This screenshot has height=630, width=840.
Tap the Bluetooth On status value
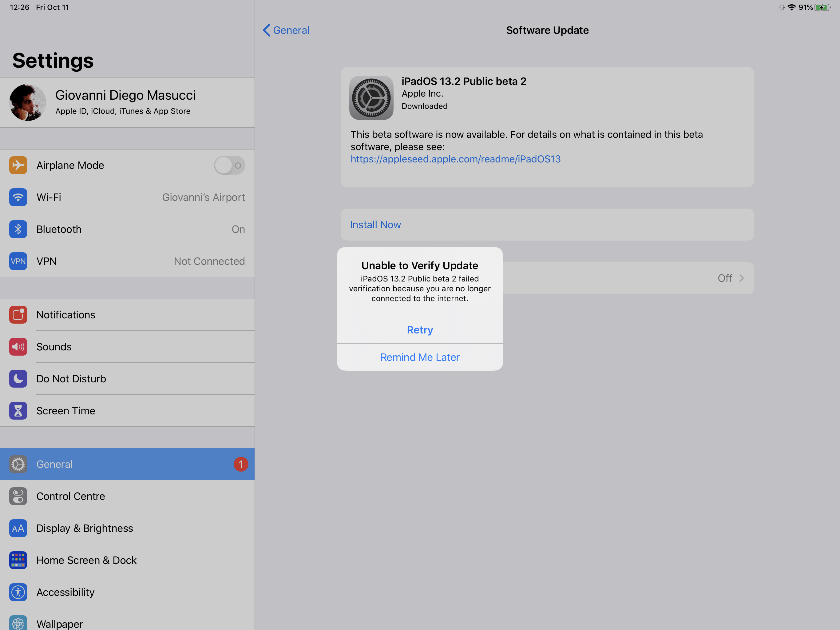[x=238, y=229]
